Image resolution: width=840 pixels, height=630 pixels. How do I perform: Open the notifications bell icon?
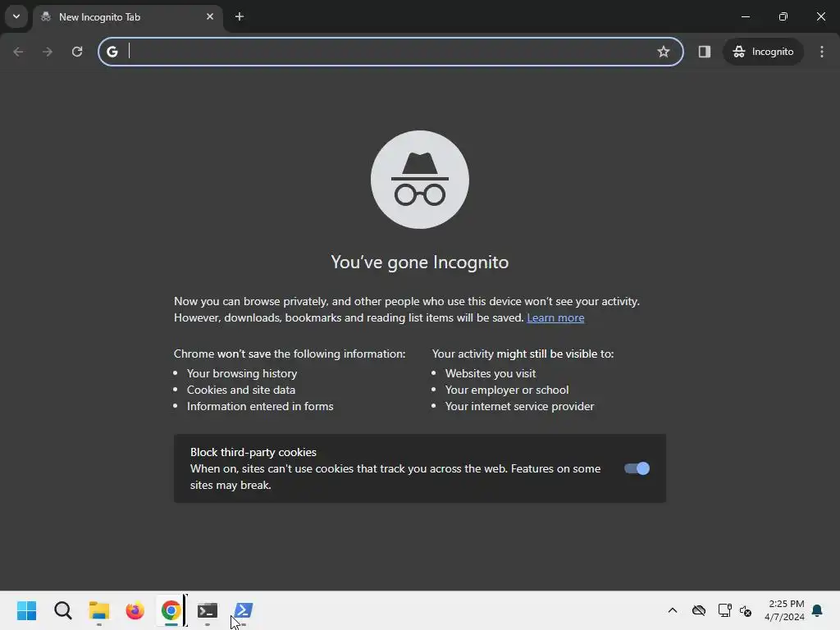click(818, 610)
